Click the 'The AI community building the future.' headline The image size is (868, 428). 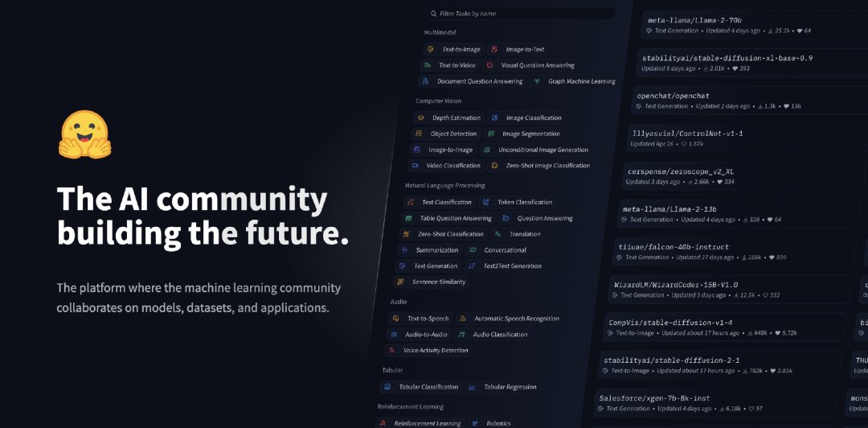click(203, 216)
